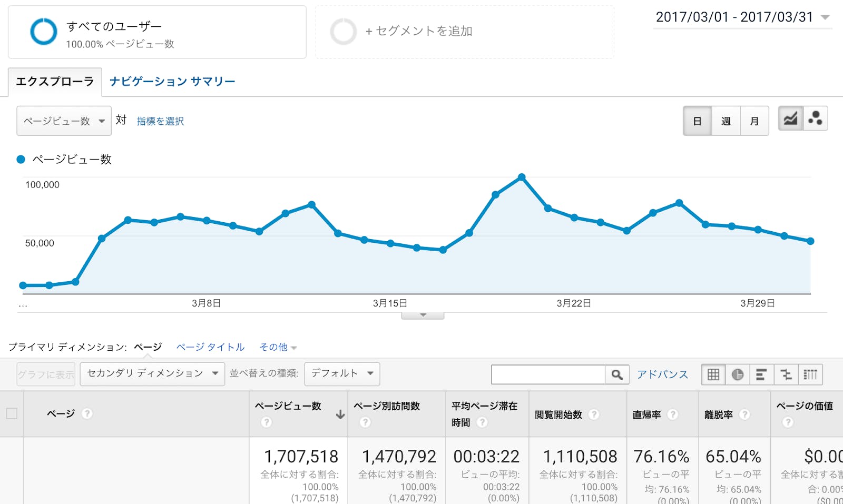Image resolution: width=843 pixels, height=504 pixels.
Task: Switch table to pie chart view
Action: (x=738, y=374)
